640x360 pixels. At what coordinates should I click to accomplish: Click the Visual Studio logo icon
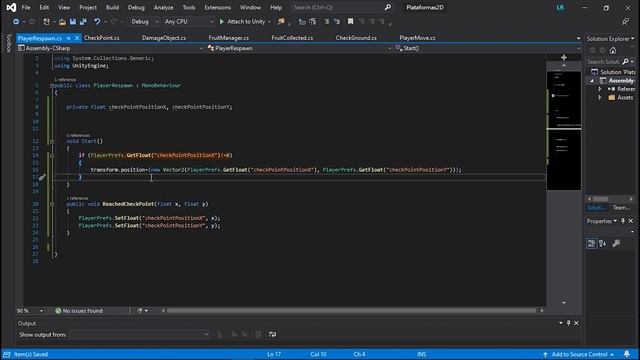[x=11, y=7]
